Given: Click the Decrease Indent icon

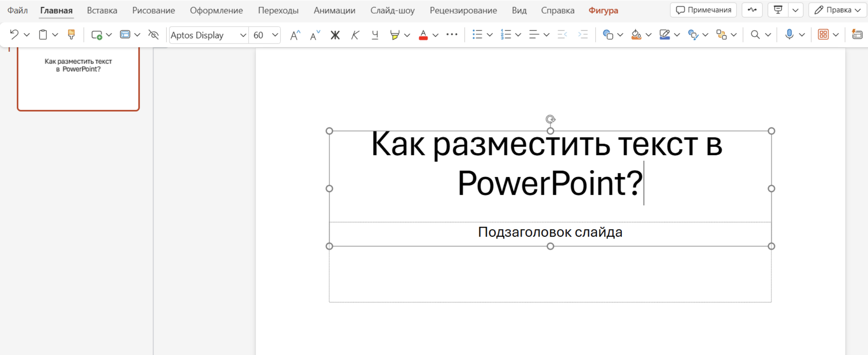Looking at the screenshot, I should tap(562, 35).
